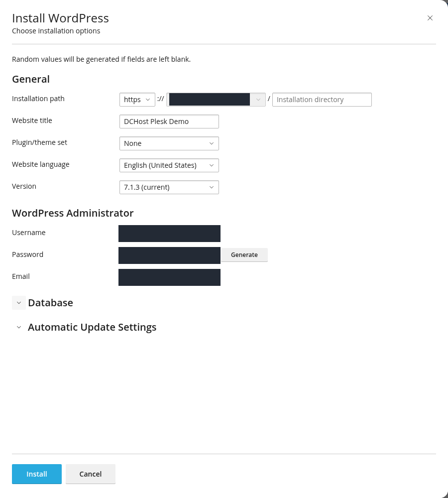The height and width of the screenshot is (498, 448).
Task: Click the Installation path label
Action: (x=38, y=99)
